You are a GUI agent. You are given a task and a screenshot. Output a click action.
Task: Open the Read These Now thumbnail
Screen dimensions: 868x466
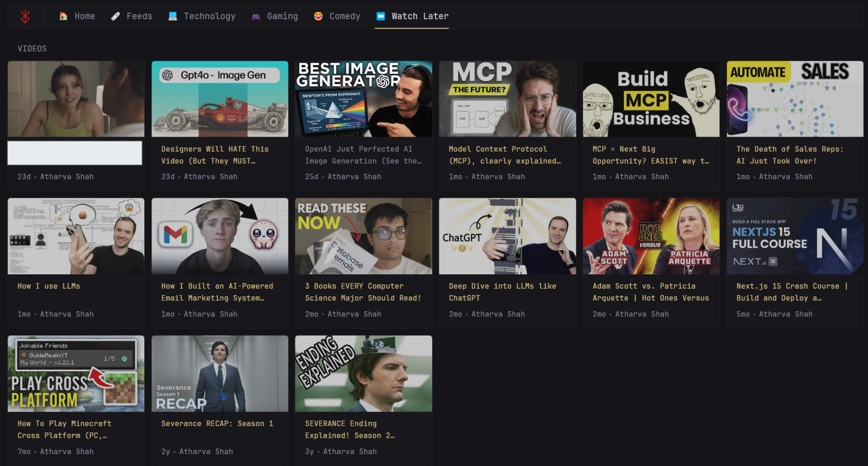(x=364, y=236)
